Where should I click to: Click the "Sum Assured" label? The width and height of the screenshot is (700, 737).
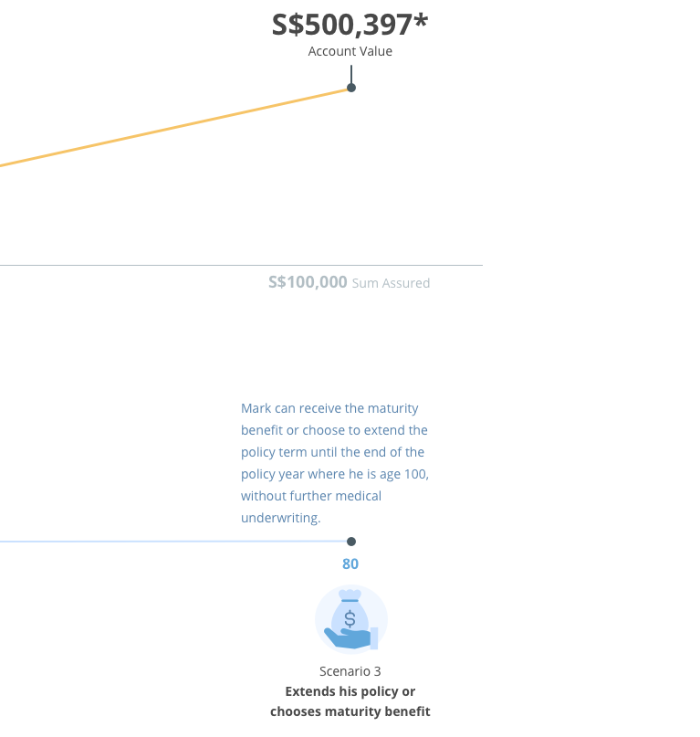click(x=391, y=283)
